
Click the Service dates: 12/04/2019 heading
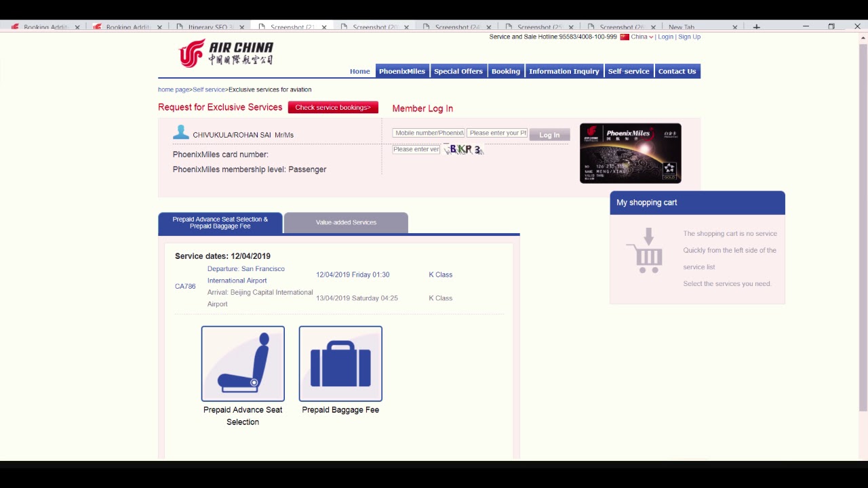[222, 256]
